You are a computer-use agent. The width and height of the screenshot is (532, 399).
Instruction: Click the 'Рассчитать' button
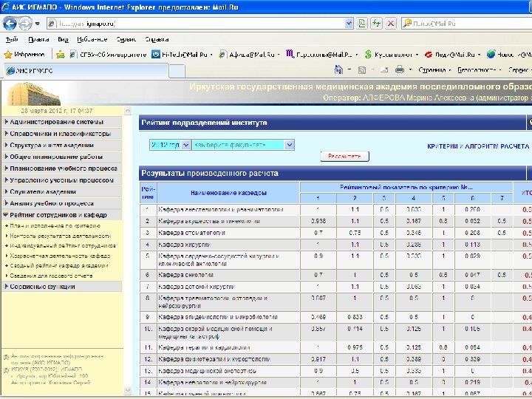tap(344, 157)
